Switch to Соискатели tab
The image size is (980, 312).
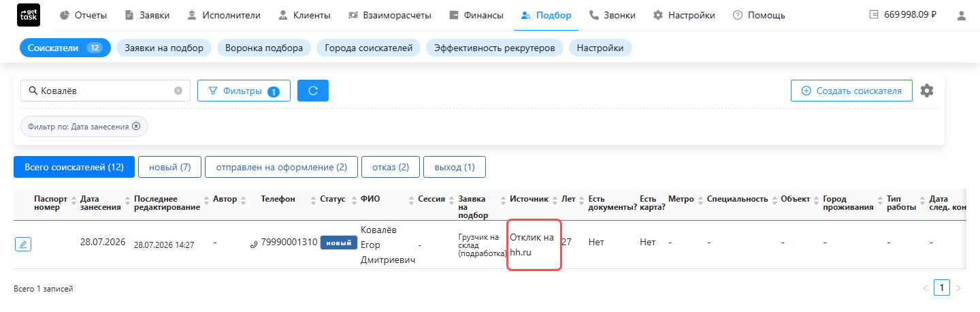pos(65,48)
